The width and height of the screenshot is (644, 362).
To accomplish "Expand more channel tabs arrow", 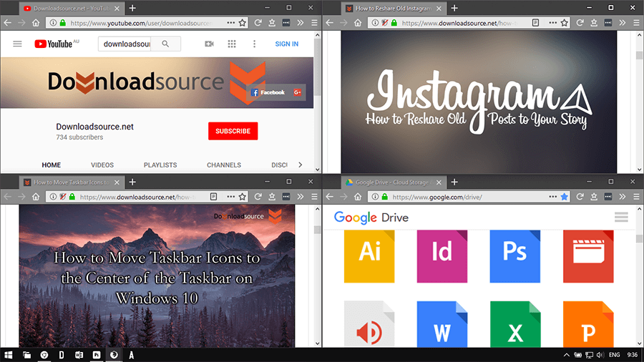I will click(x=301, y=165).
